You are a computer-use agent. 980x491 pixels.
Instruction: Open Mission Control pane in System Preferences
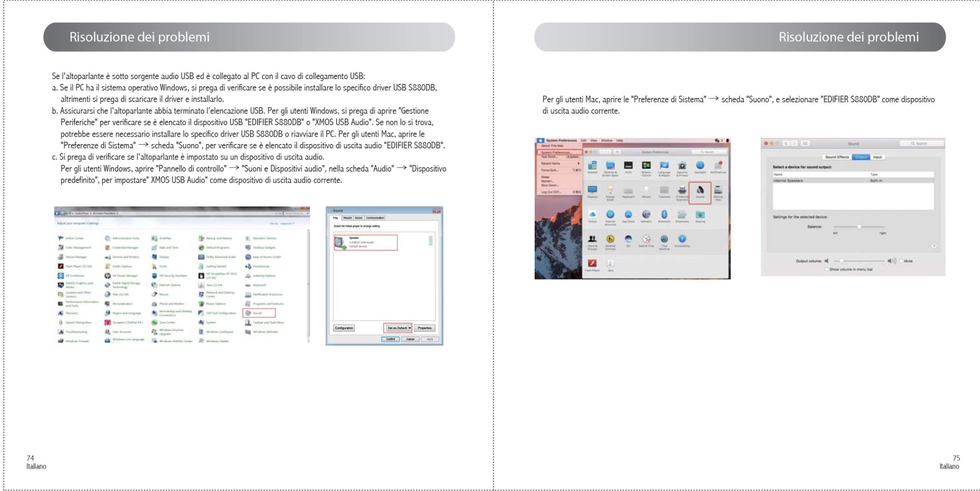pos(646,169)
